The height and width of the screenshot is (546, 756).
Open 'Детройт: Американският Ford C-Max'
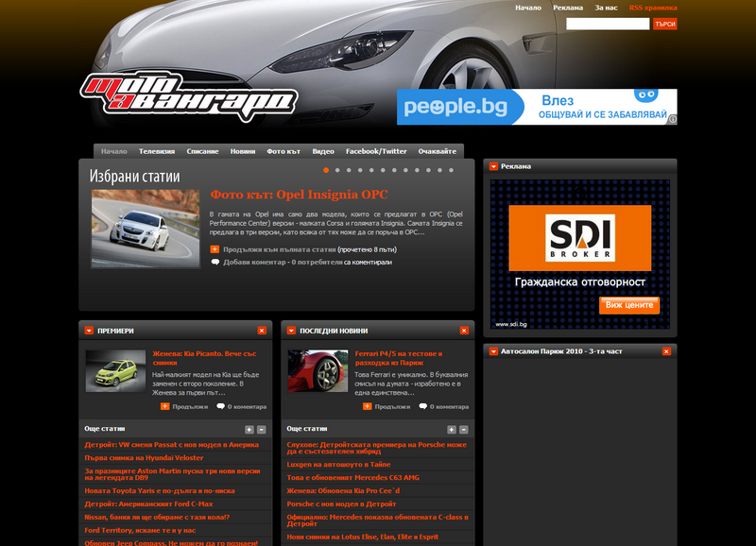click(x=148, y=503)
